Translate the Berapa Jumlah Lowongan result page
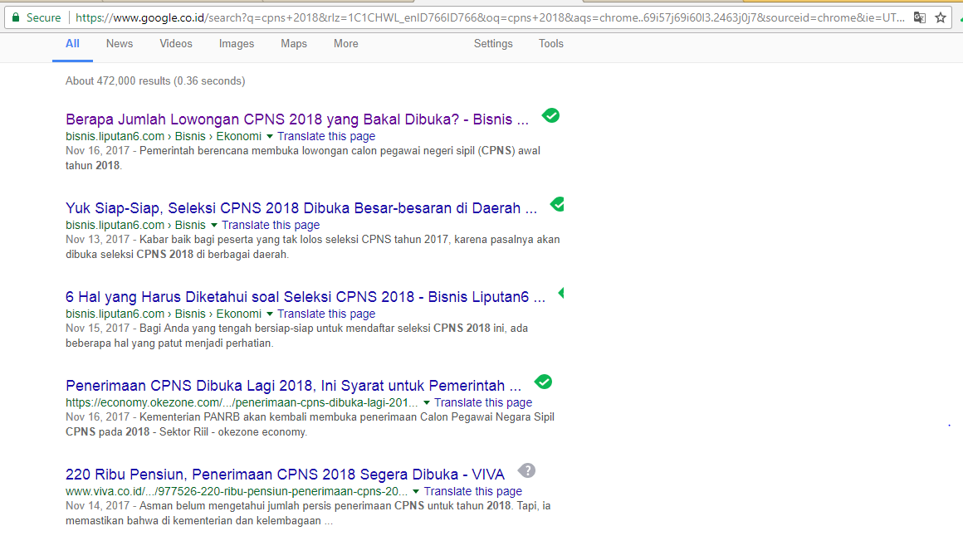Viewport: 963px width, 560px height. coord(326,136)
